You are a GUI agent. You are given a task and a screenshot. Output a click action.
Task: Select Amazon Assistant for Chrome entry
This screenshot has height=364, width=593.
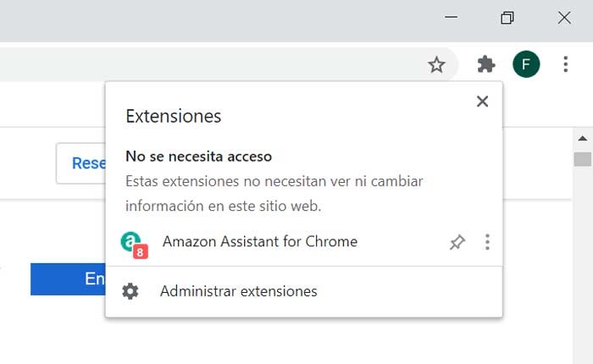tap(259, 242)
